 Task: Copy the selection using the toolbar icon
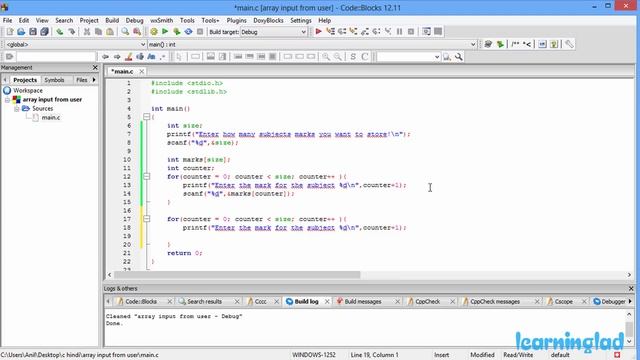[98, 32]
